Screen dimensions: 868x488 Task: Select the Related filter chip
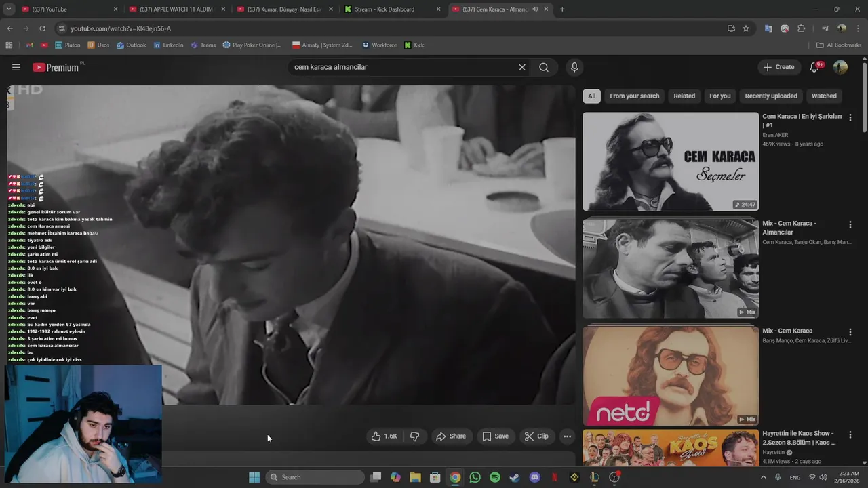click(x=684, y=96)
